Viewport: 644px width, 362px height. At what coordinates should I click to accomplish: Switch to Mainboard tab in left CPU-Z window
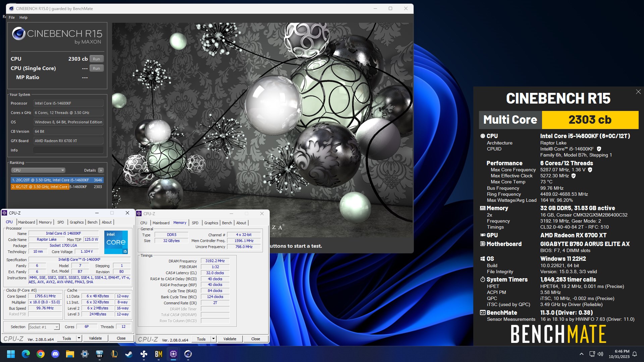pyautogui.click(x=26, y=222)
